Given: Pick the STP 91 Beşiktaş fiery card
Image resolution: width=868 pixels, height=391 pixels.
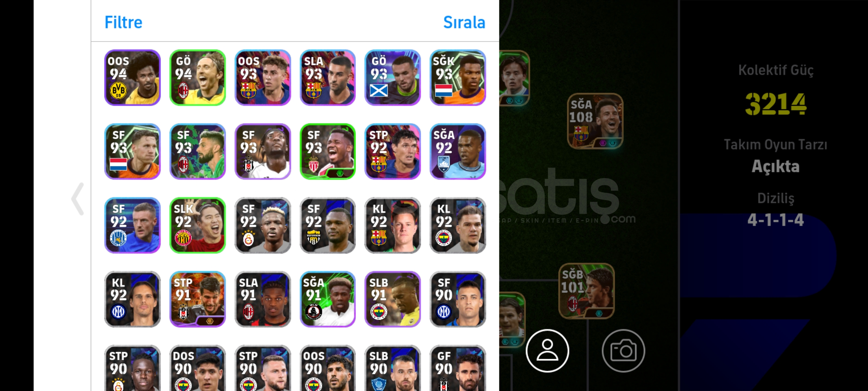Looking at the screenshot, I should [197, 299].
